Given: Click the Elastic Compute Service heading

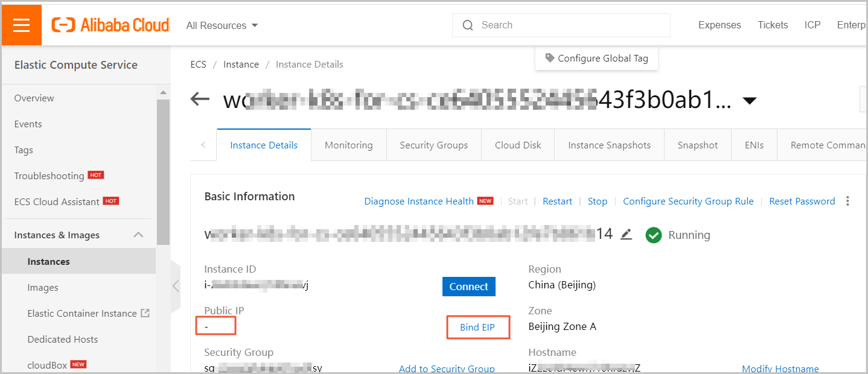Looking at the screenshot, I should tap(76, 65).
